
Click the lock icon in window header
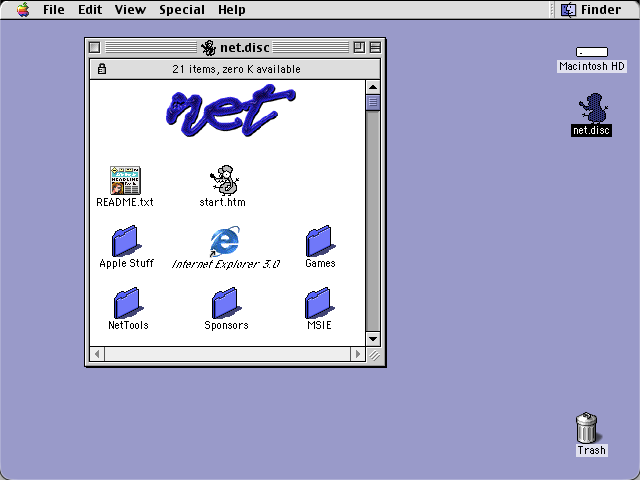point(102,69)
